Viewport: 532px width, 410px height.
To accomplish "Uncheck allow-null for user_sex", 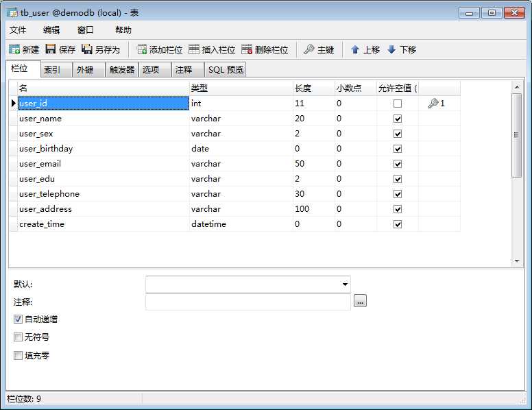I will click(398, 134).
